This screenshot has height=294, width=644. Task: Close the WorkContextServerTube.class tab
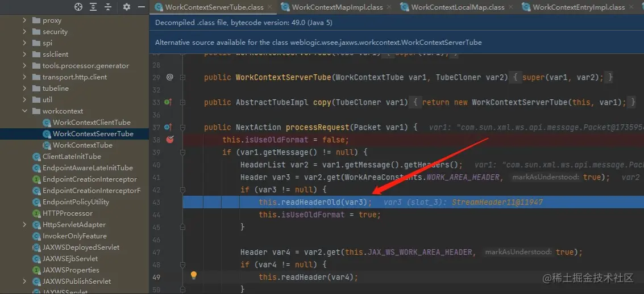[x=269, y=7]
